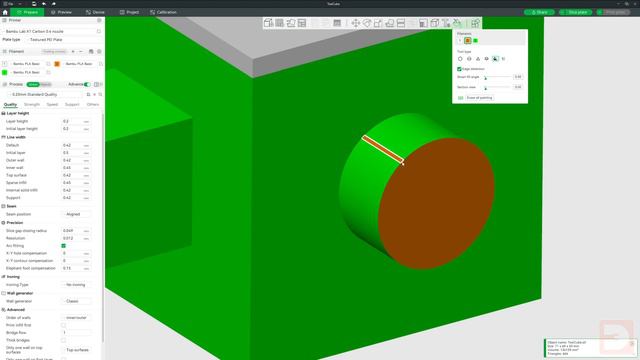Switch to the Preview tab
640x360 pixels.
click(61, 12)
